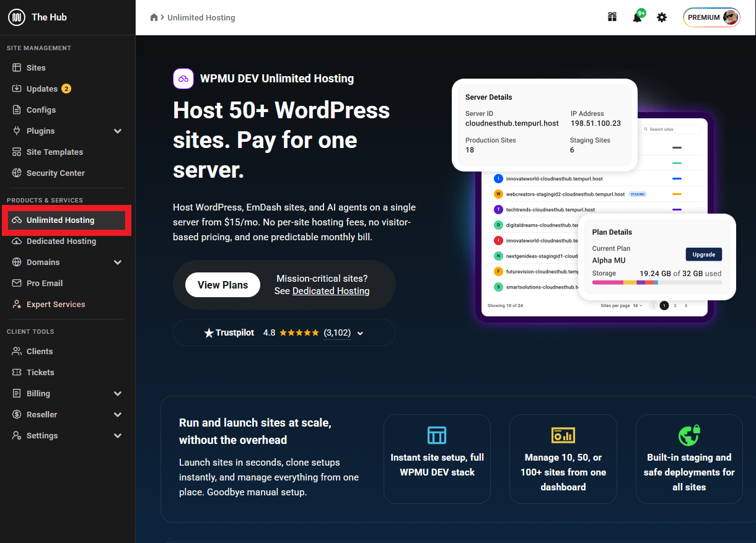Expand the Reseller submenu chevron
The width and height of the screenshot is (756, 543).
[x=118, y=414]
